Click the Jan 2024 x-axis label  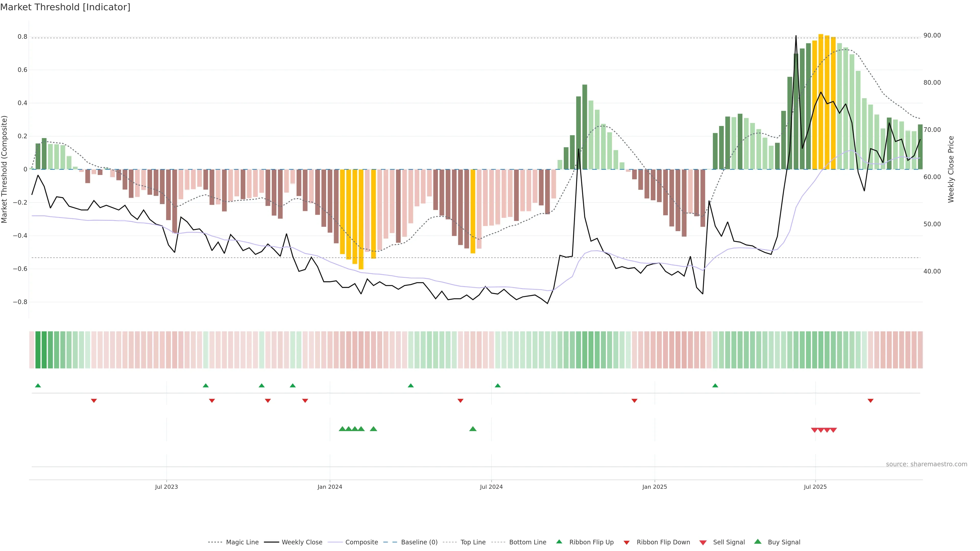point(330,487)
